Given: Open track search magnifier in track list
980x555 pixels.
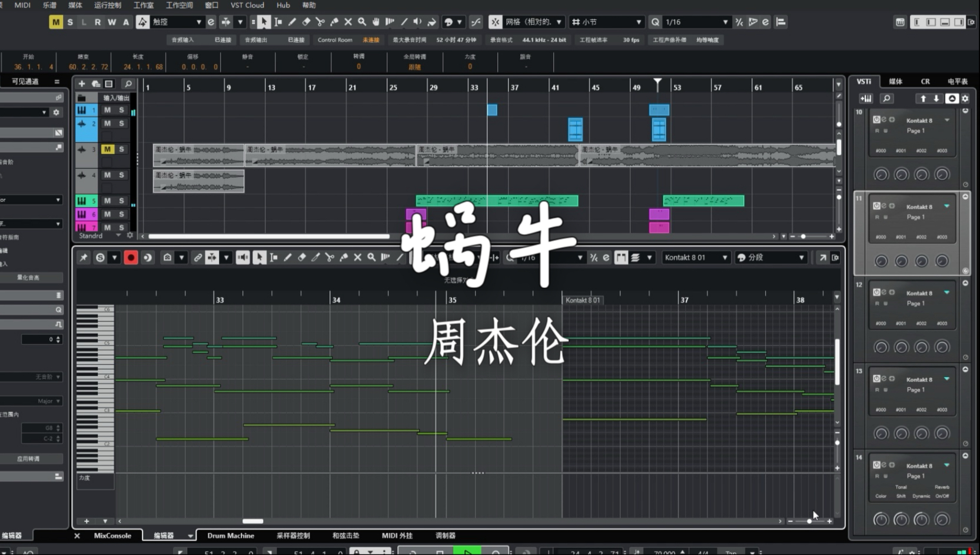Looking at the screenshot, I should (128, 84).
